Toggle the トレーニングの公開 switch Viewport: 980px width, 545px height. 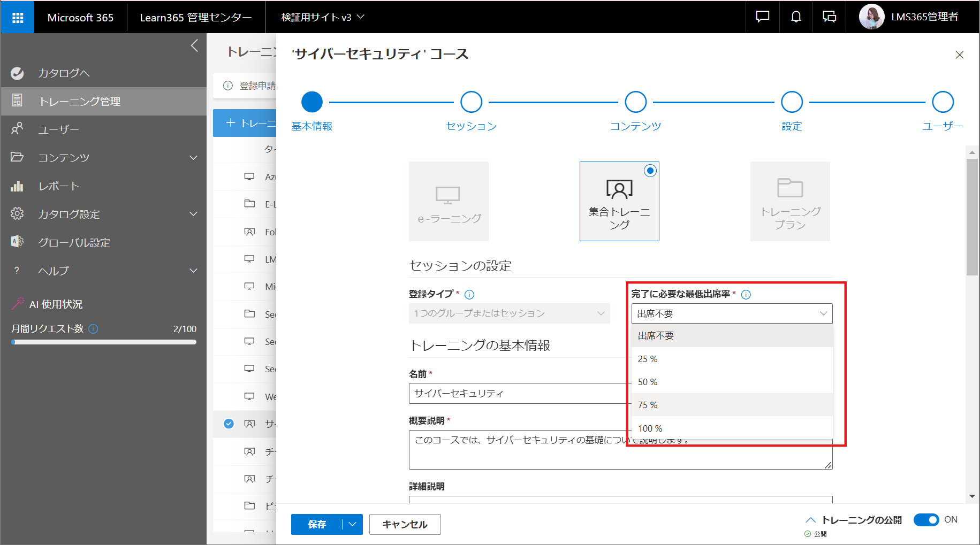point(926,520)
